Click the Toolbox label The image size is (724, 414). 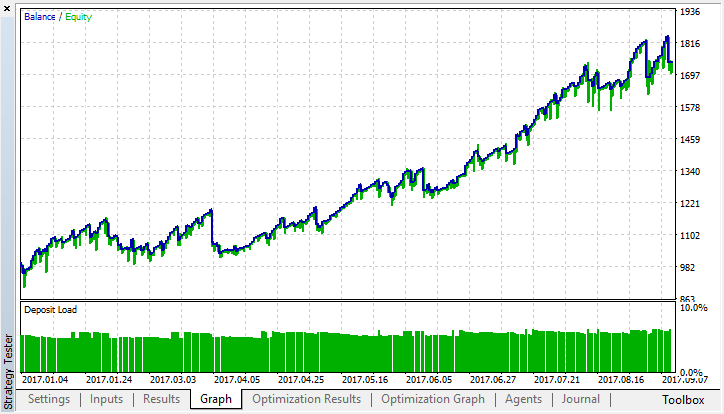point(683,400)
